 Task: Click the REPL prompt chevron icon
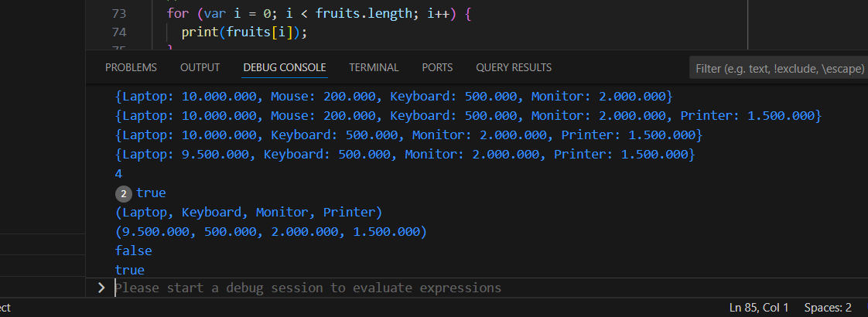(x=101, y=288)
